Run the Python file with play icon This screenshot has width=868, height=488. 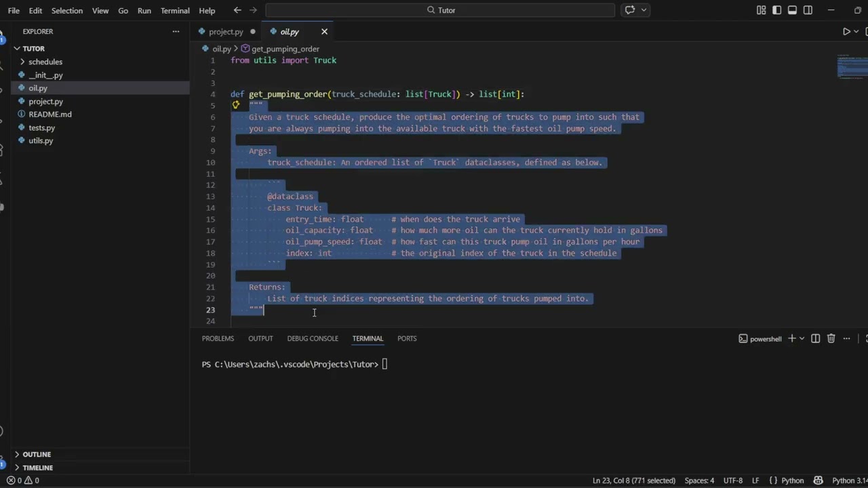[x=846, y=31]
